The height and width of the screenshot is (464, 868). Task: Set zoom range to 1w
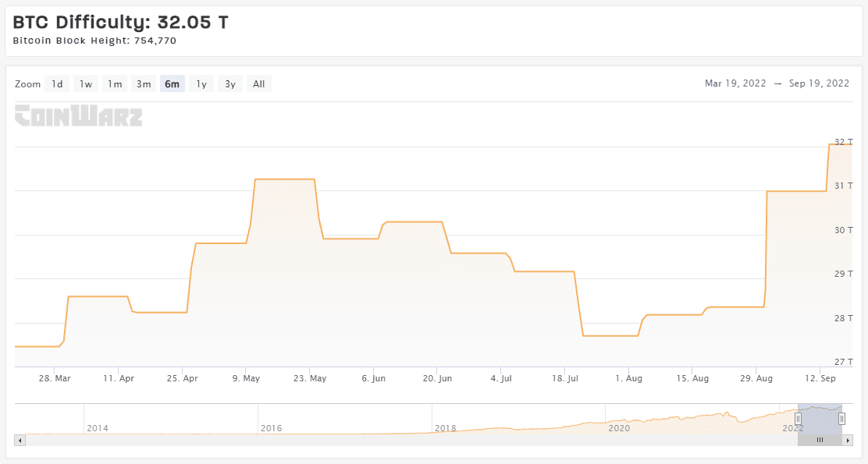[x=86, y=84]
